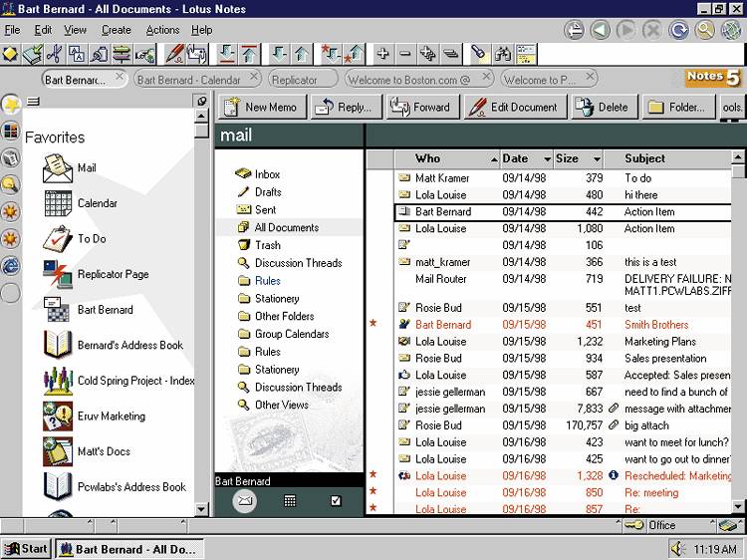Click the red pencil edit toolbar icon

tap(174, 54)
